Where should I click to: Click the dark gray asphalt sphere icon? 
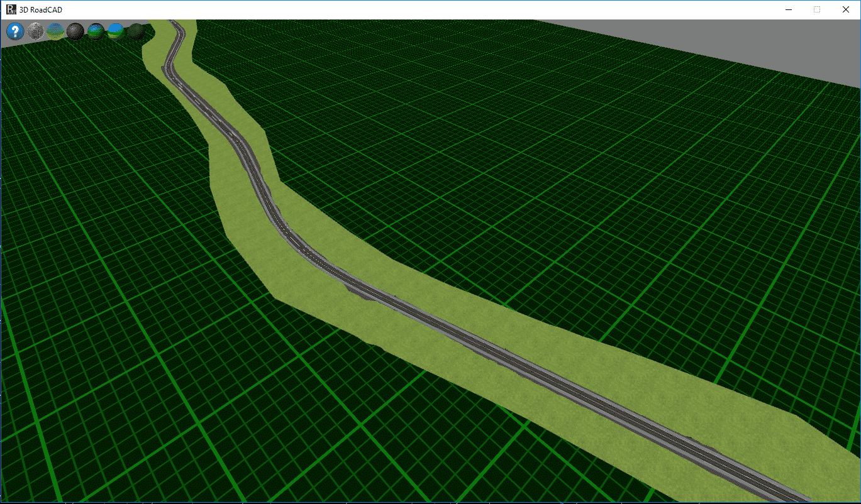(x=75, y=31)
